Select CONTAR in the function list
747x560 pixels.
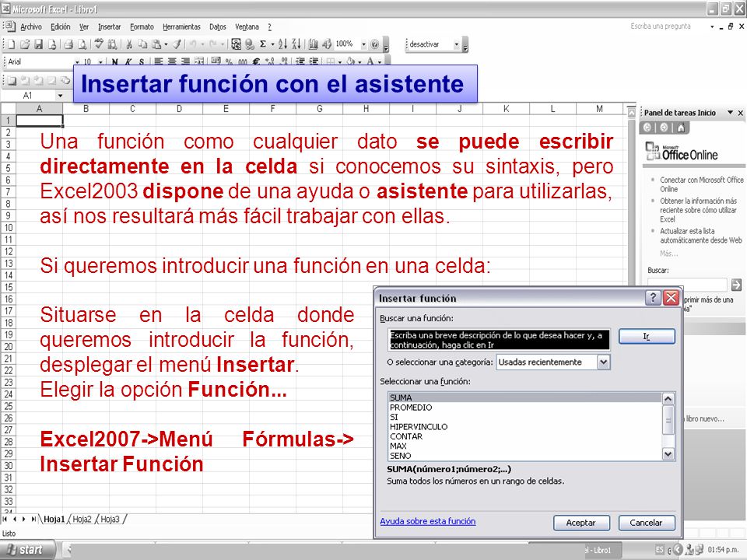pyautogui.click(x=525, y=436)
